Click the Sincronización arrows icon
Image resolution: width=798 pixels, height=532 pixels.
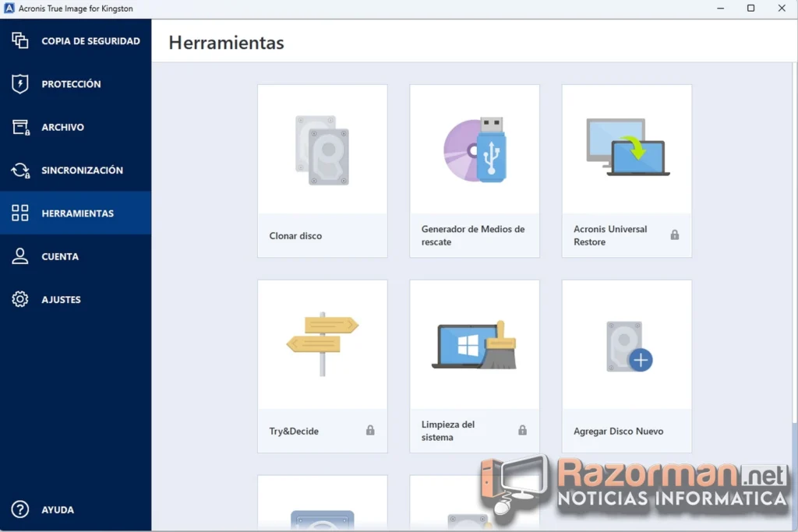(20, 171)
